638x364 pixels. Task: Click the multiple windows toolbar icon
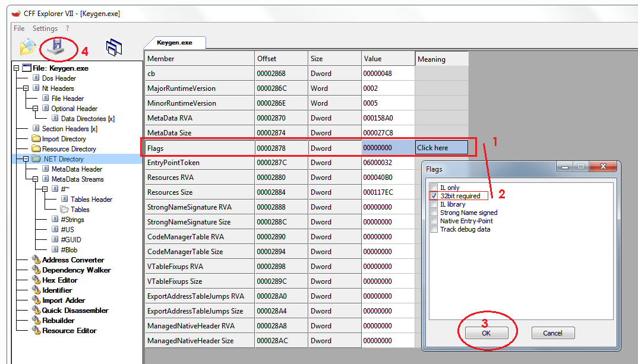pyautogui.click(x=114, y=48)
